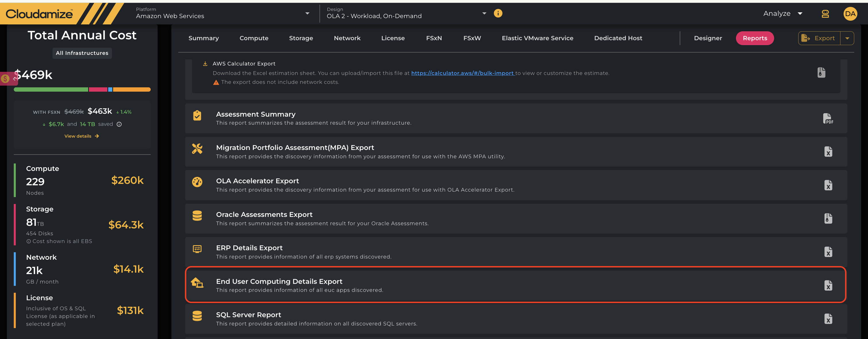Click the Export button
The height and width of the screenshot is (339, 868).
pyautogui.click(x=819, y=38)
